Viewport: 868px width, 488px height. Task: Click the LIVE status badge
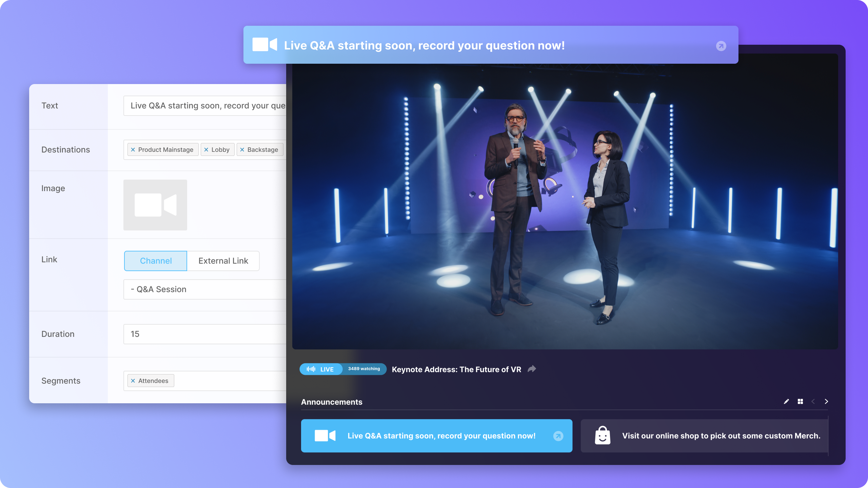[x=321, y=369]
